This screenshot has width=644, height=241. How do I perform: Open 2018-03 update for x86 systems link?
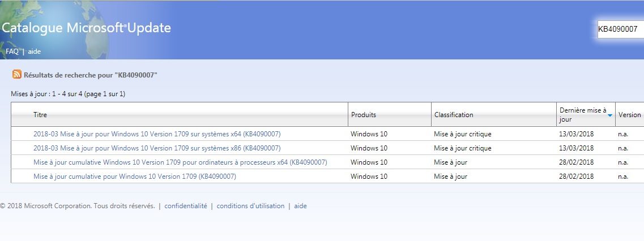pos(157,148)
